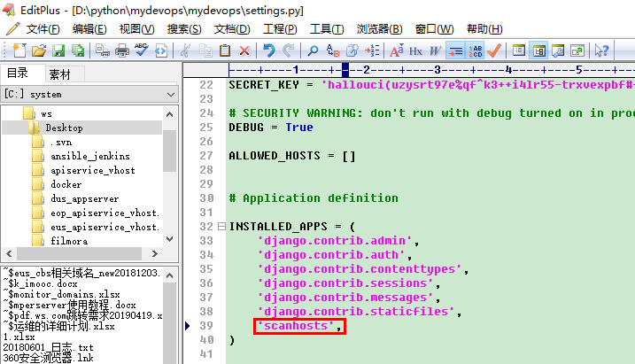The width and height of the screenshot is (635, 364).
Task: Select the ansible_jenkins folder
Action: [x=90, y=156]
